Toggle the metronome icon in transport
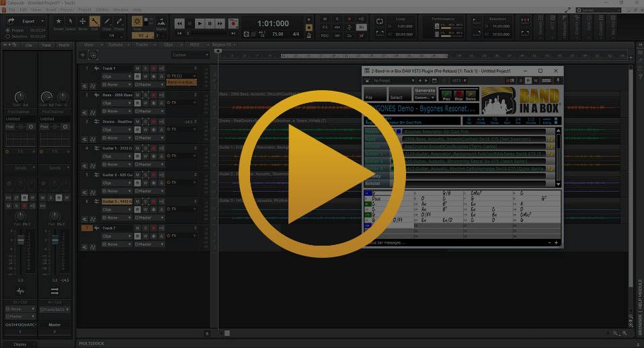This screenshot has height=348, width=644. (309, 36)
